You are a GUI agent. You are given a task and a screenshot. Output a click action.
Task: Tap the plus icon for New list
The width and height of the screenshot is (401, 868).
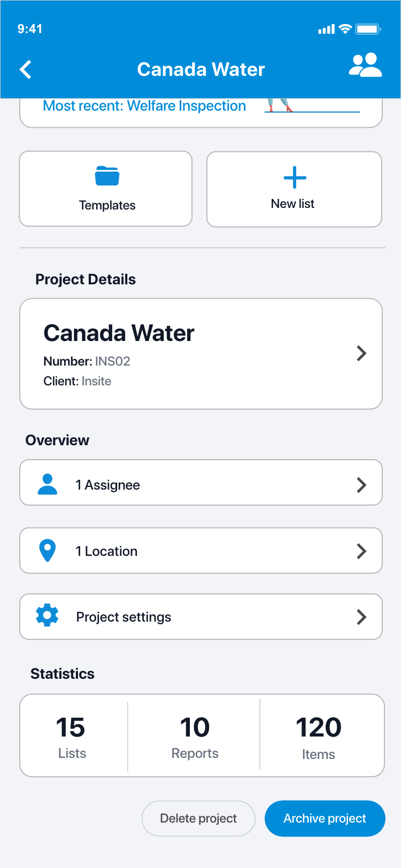(295, 177)
